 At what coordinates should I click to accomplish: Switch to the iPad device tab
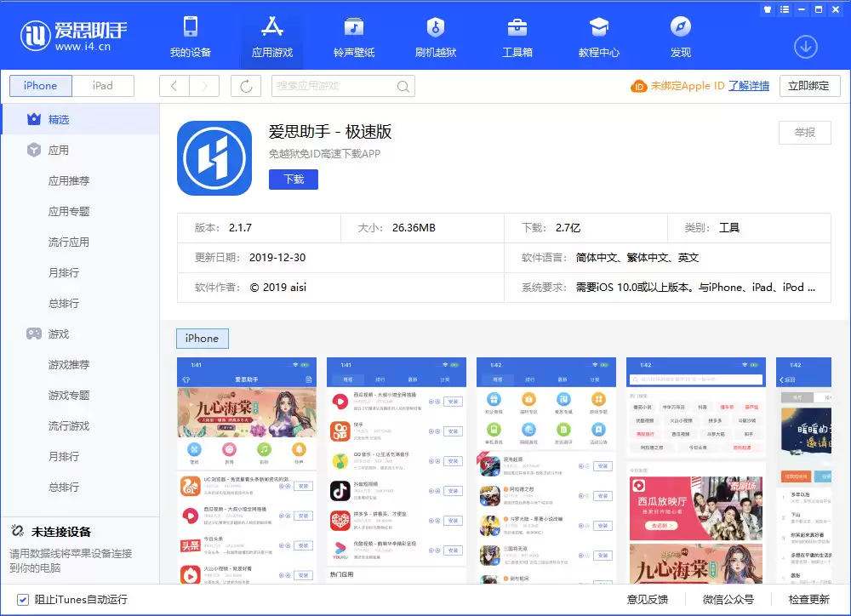pos(103,86)
